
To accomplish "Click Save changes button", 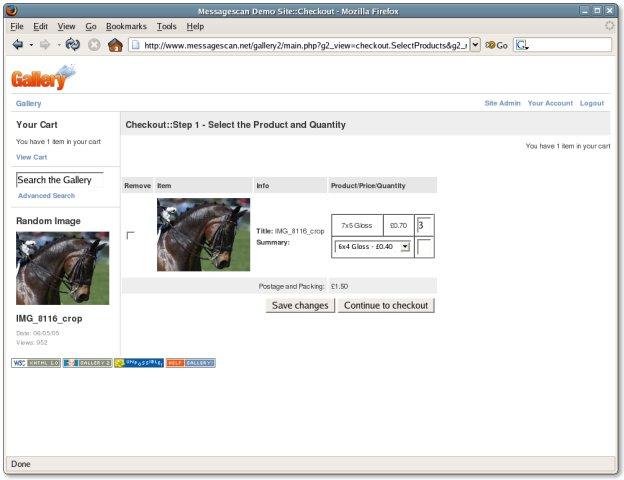I will (x=300, y=306).
